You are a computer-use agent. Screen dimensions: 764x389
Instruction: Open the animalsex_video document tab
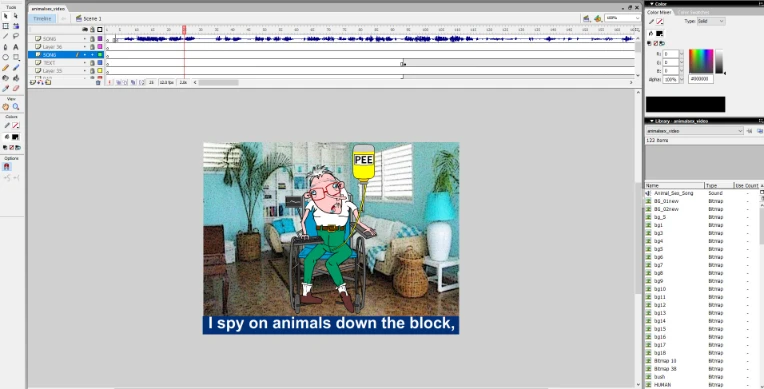point(48,9)
